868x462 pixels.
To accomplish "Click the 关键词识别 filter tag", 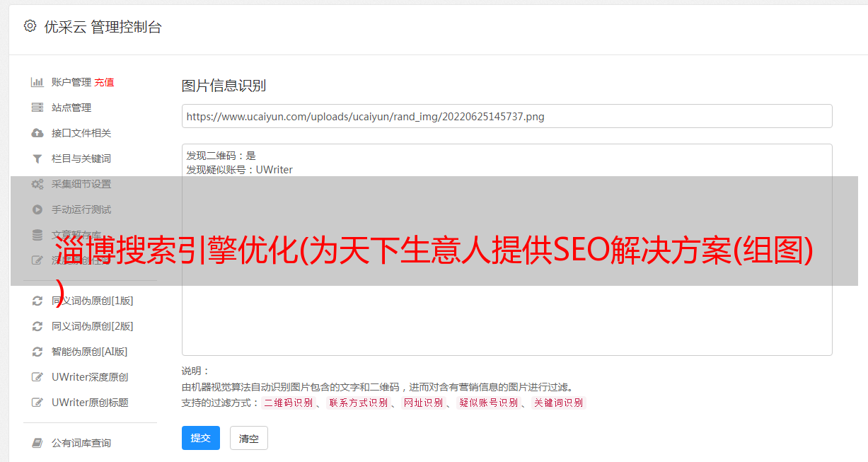I will pyautogui.click(x=559, y=403).
